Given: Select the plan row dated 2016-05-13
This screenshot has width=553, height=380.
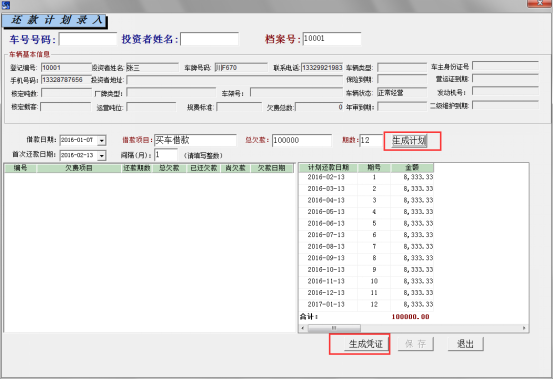Looking at the screenshot, I should (366, 212).
